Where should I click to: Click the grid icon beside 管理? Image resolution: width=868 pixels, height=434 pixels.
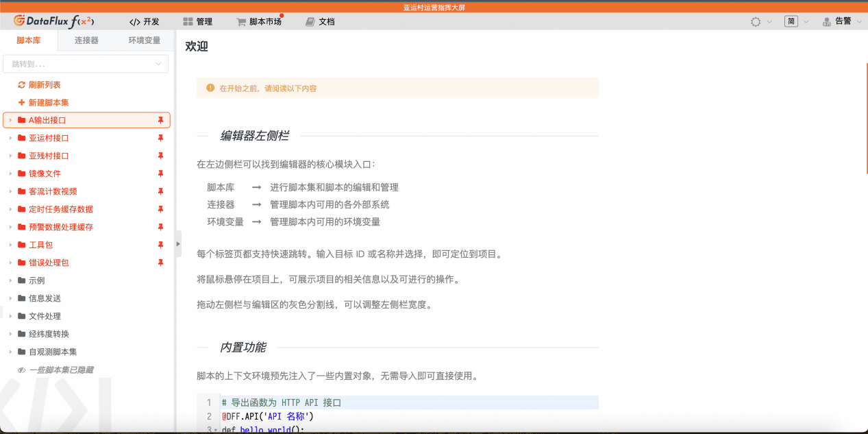(x=188, y=22)
